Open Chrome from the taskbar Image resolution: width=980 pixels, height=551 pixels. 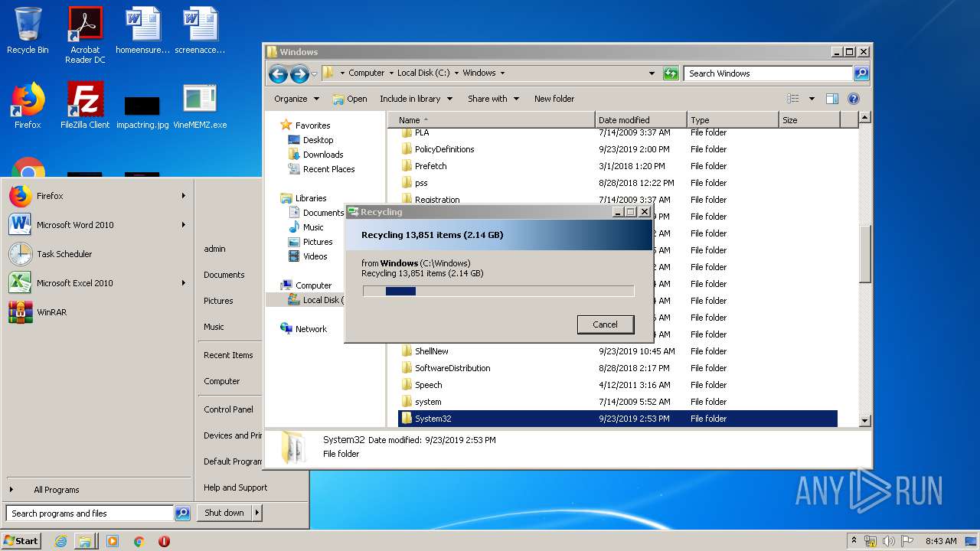[139, 541]
